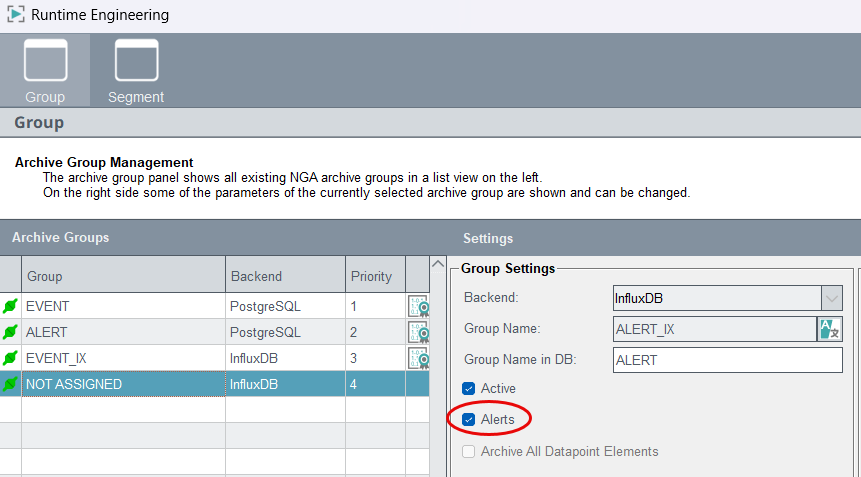The height and width of the screenshot is (477, 861).
Task: Click the certificate icon in EVENT row
Action: point(418,306)
